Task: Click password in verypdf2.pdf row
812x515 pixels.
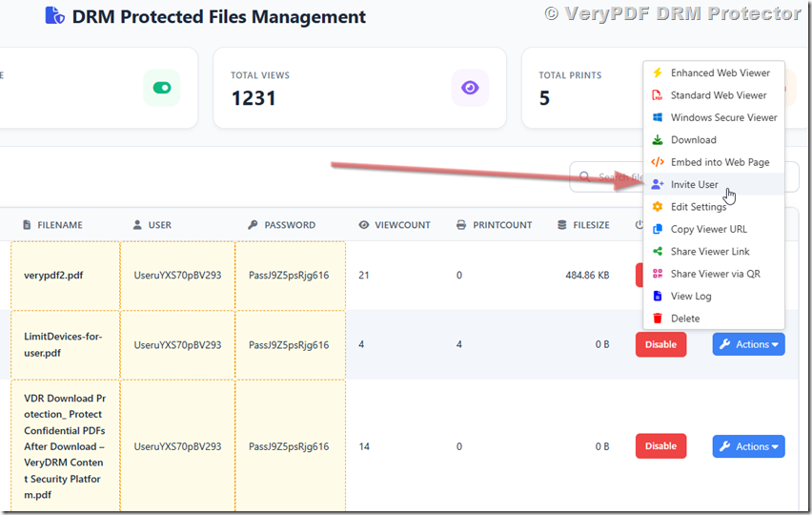Action: [289, 275]
